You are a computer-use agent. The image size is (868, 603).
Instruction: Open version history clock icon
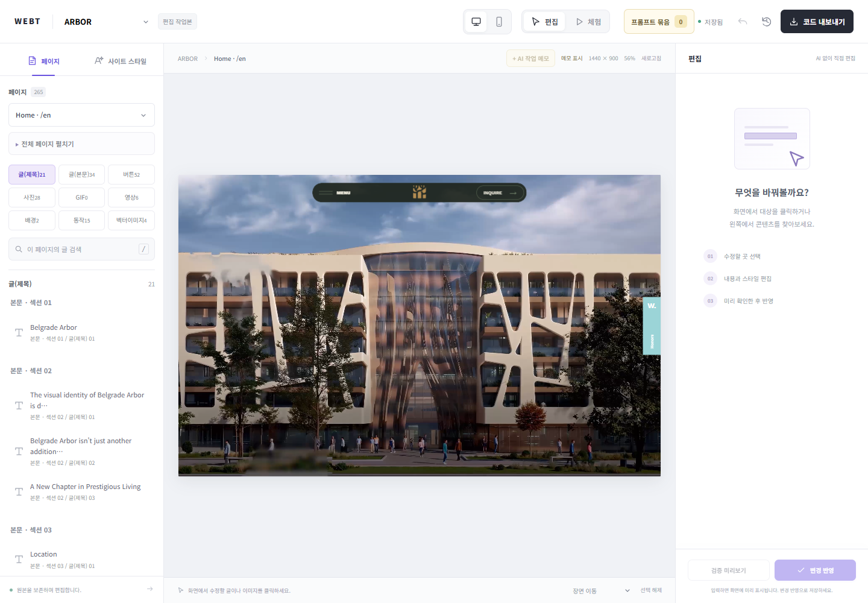click(x=767, y=22)
